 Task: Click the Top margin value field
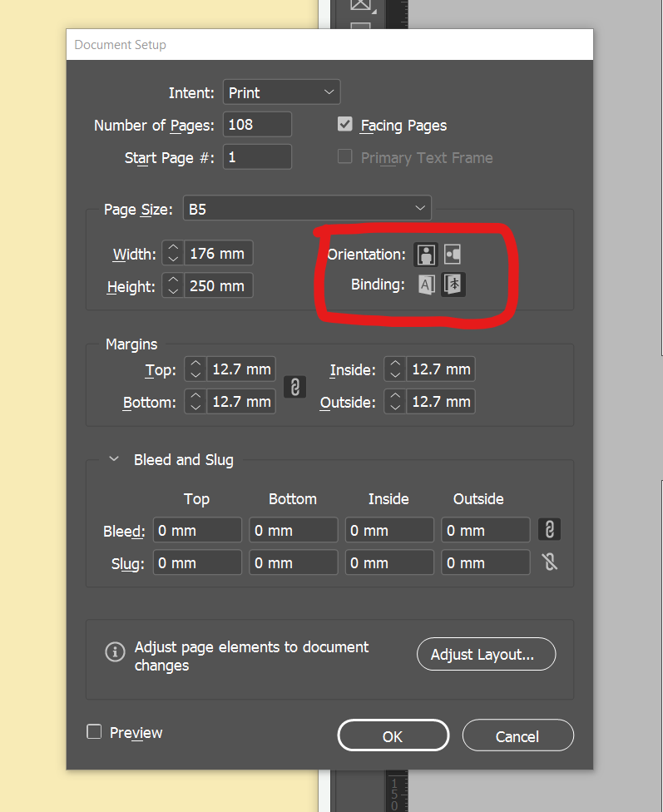[x=241, y=369]
